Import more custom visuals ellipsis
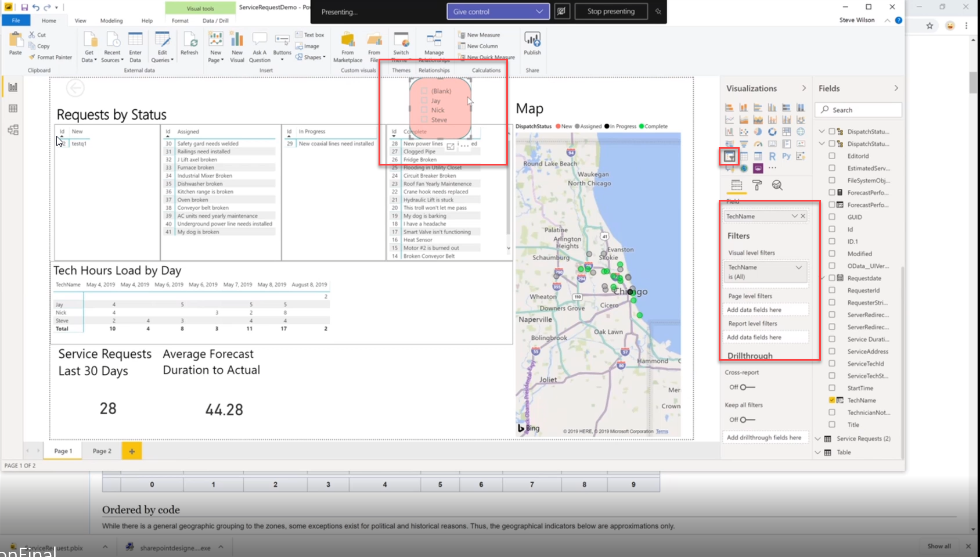This screenshot has height=557, width=980. point(772,167)
